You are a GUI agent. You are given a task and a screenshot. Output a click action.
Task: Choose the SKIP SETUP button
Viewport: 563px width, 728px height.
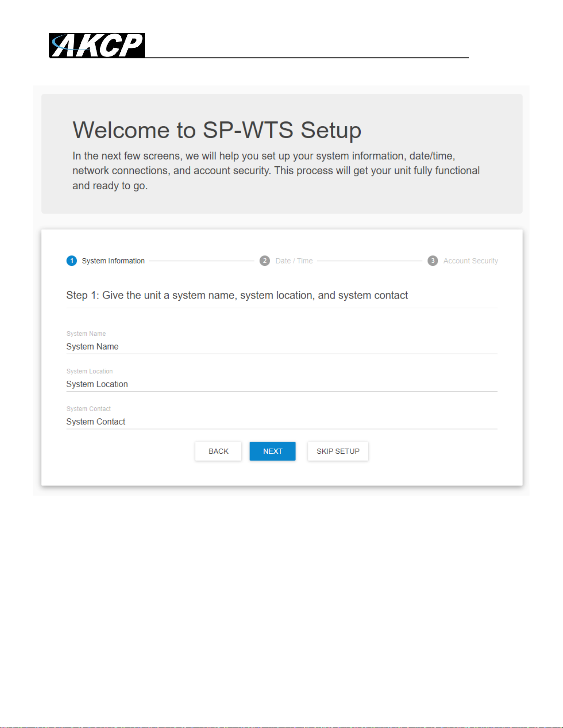pos(338,451)
